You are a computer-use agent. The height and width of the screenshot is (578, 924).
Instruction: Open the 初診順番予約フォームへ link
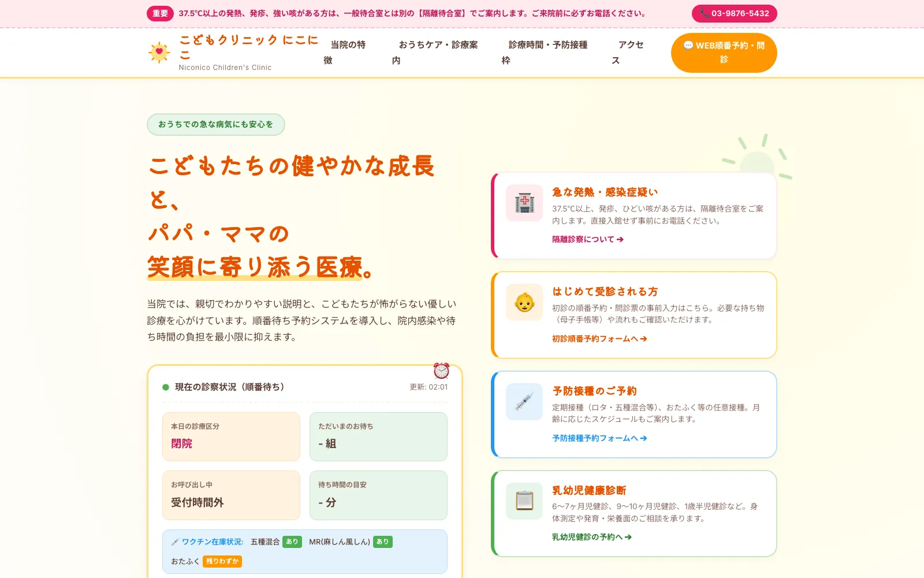tap(599, 339)
